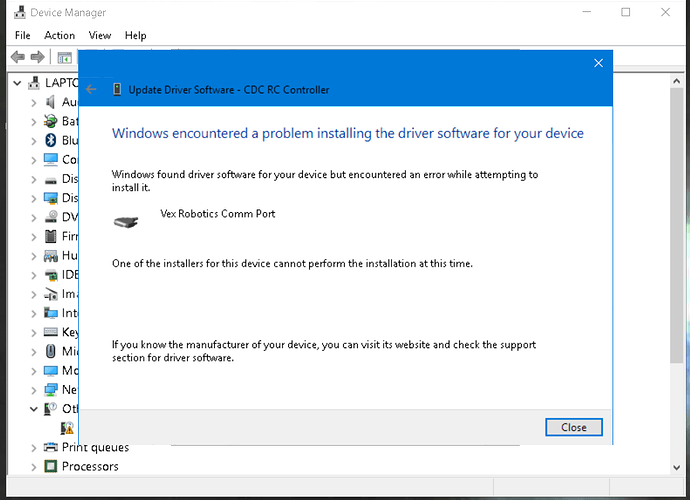Click the scrollbar up arrow in device tree
This screenshot has height=500, width=690.
(676, 81)
